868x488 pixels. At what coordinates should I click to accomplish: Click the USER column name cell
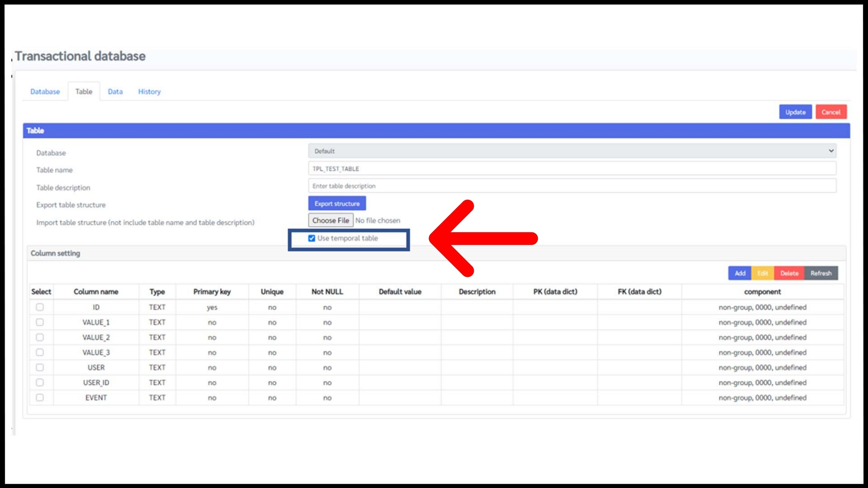coord(96,368)
